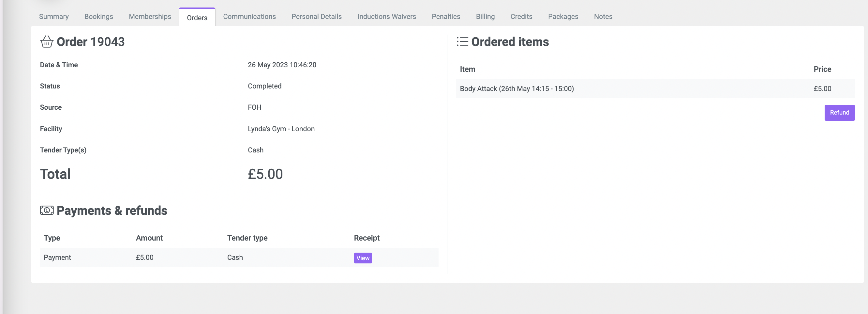
Task: Click the Amount column header
Action: [x=149, y=238]
